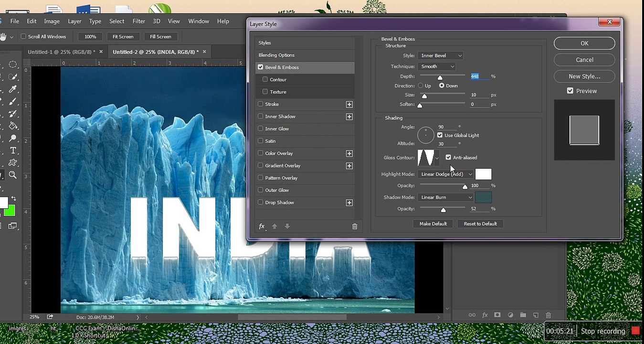Click the bevel Depth slider handle
Image resolution: width=644 pixels, height=344 pixels.
pyautogui.click(x=440, y=77)
